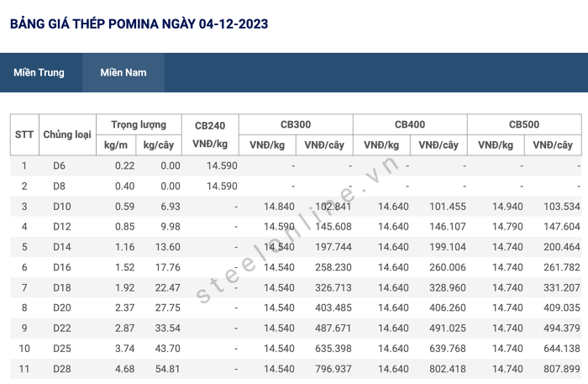
Task: Click the D20 CB400 price 406.260
Action: click(x=448, y=308)
